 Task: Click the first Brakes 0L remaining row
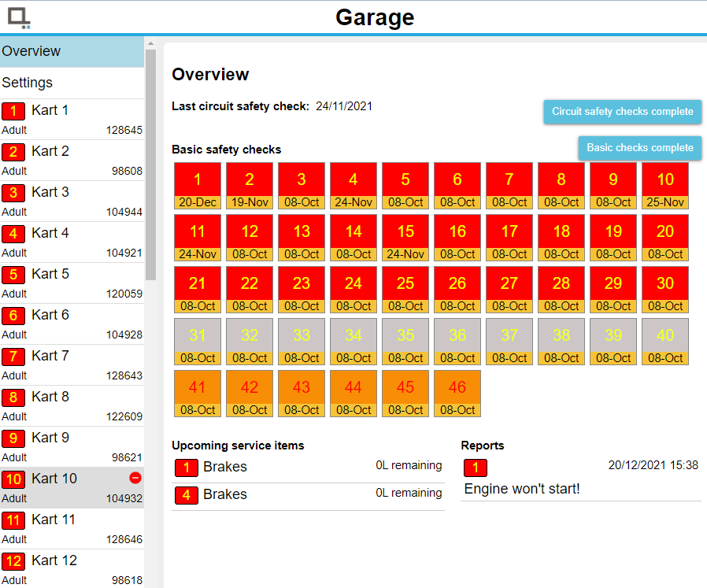pyautogui.click(x=308, y=468)
